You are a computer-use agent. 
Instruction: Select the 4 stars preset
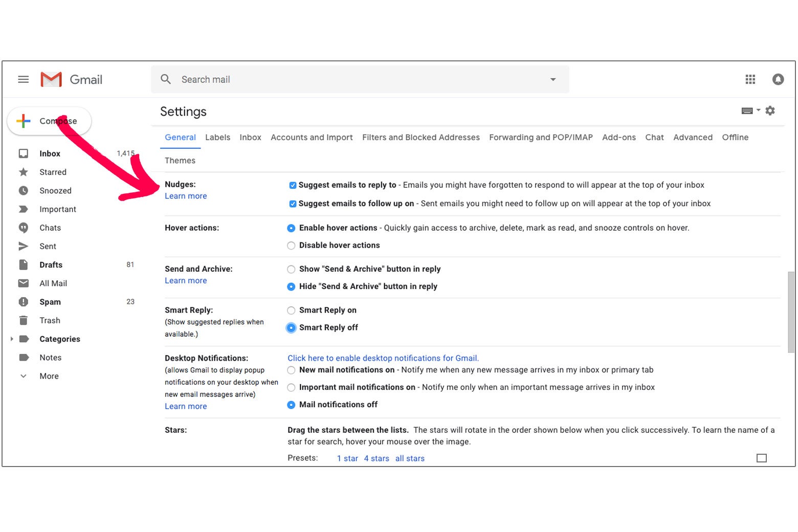point(376,458)
